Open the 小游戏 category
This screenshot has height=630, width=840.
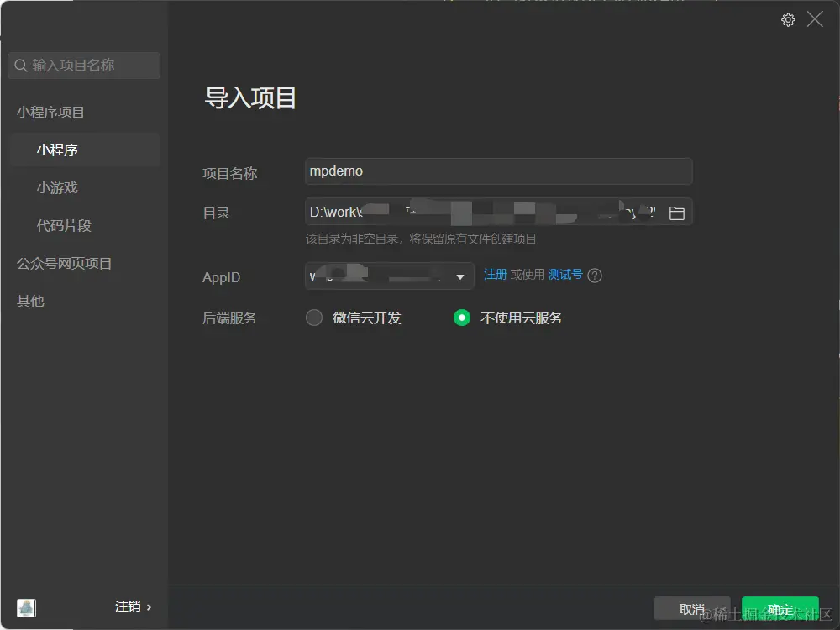[57, 187]
